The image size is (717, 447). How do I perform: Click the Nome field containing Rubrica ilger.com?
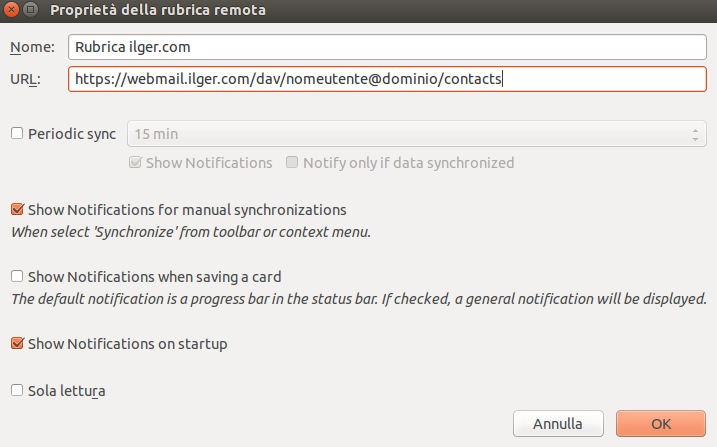point(387,47)
